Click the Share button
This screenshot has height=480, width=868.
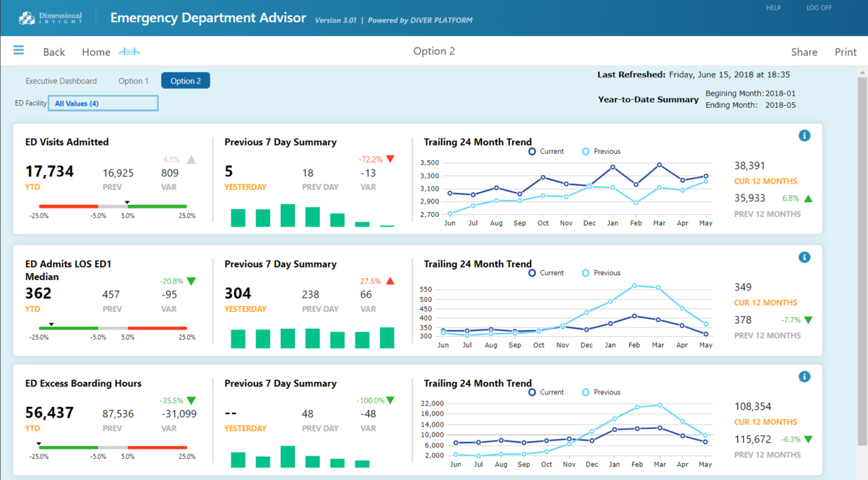pos(804,52)
